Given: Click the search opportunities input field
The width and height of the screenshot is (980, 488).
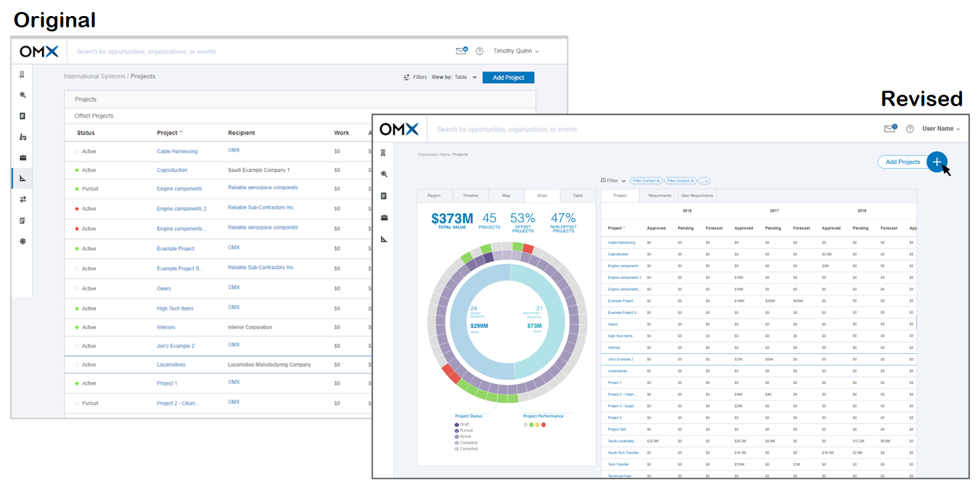Looking at the screenshot, I should [508, 129].
